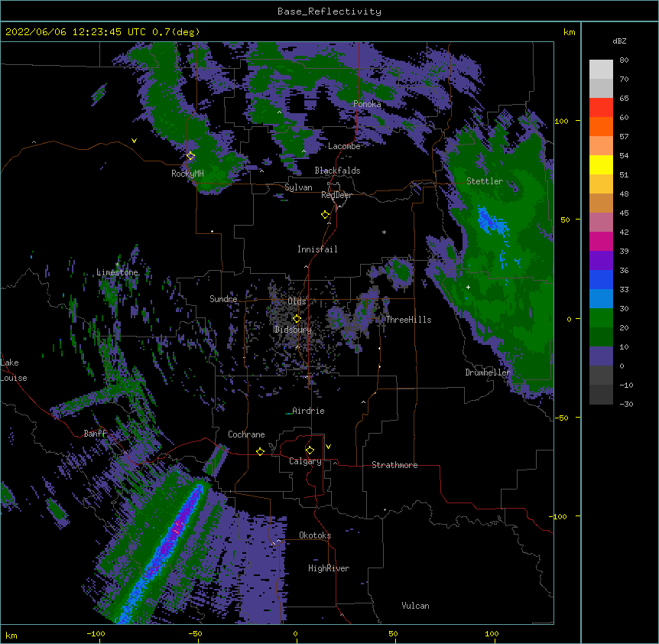The width and height of the screenshot is (659, 644).
Task: Select the Lake Louise label
Action: click(14, 370)
